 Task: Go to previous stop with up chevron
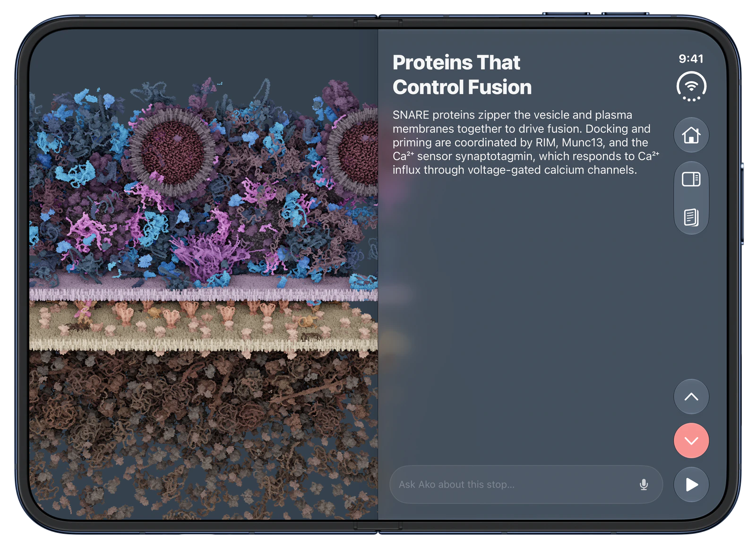pos(691,396)
